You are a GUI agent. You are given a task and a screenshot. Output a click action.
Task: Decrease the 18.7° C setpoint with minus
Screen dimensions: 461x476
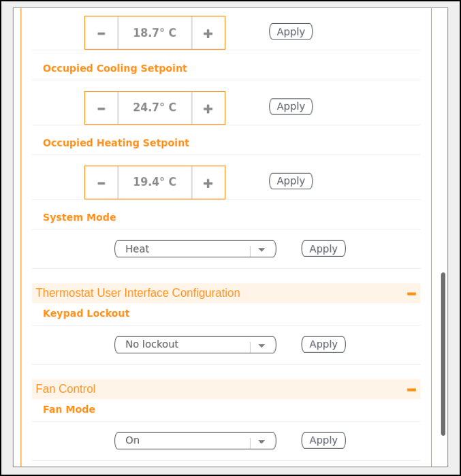click(101, 33)
